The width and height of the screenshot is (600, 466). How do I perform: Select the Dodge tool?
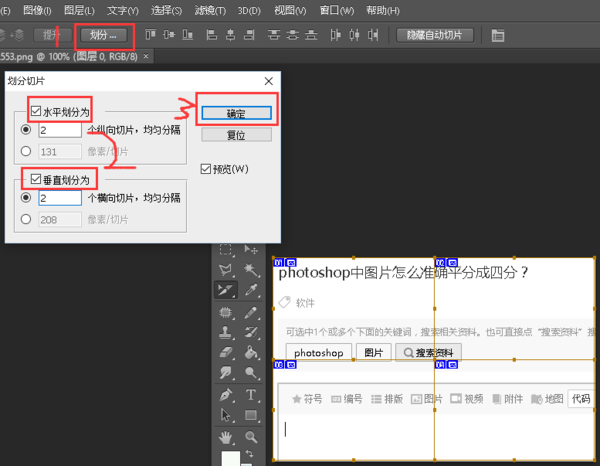pyautogui.click(x=251, y=372)
